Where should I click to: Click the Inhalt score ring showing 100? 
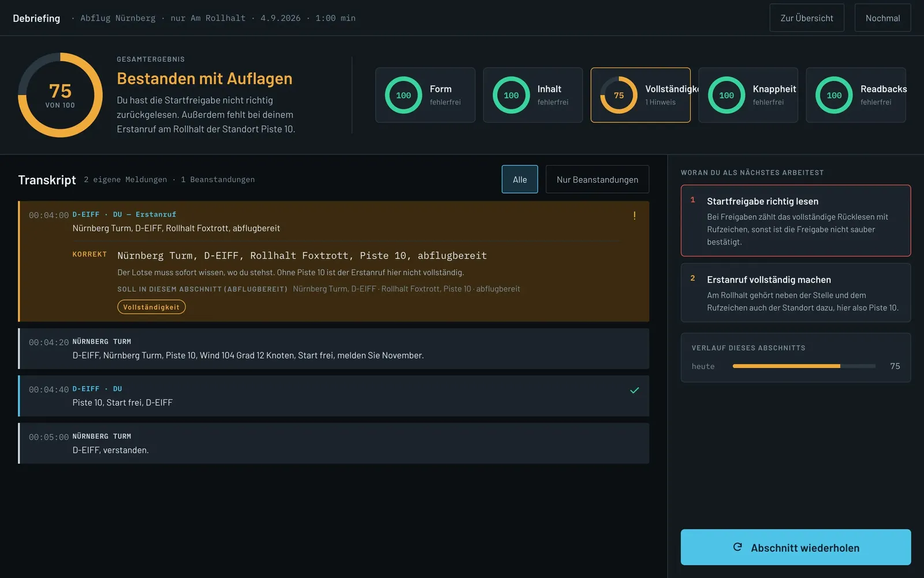pos(511,95)
